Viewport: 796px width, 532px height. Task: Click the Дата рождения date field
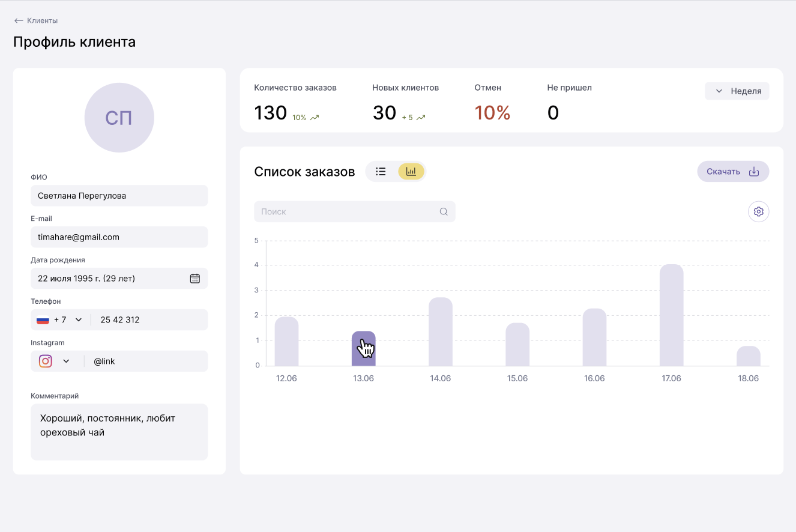click(x=119, y=279)
